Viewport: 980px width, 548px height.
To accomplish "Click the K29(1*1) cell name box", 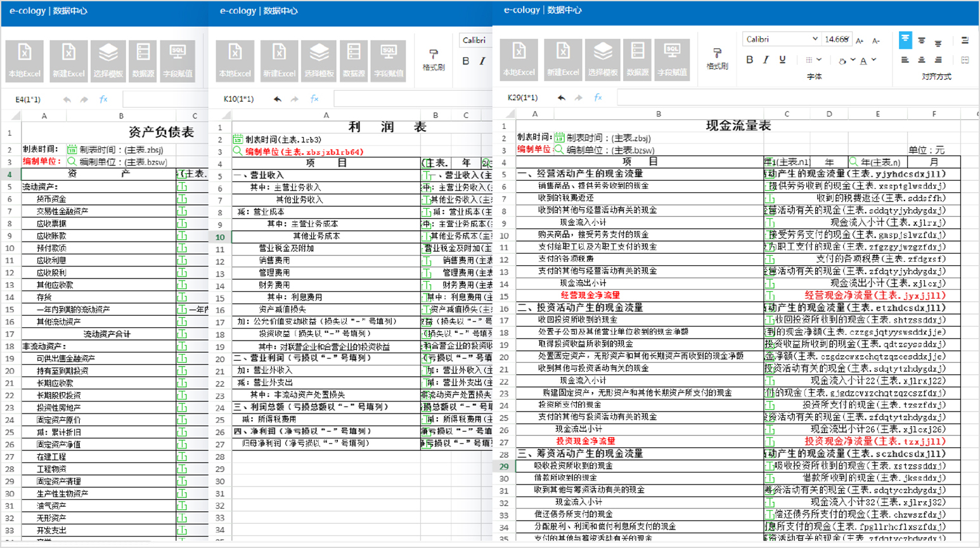I will coord(522,98).
